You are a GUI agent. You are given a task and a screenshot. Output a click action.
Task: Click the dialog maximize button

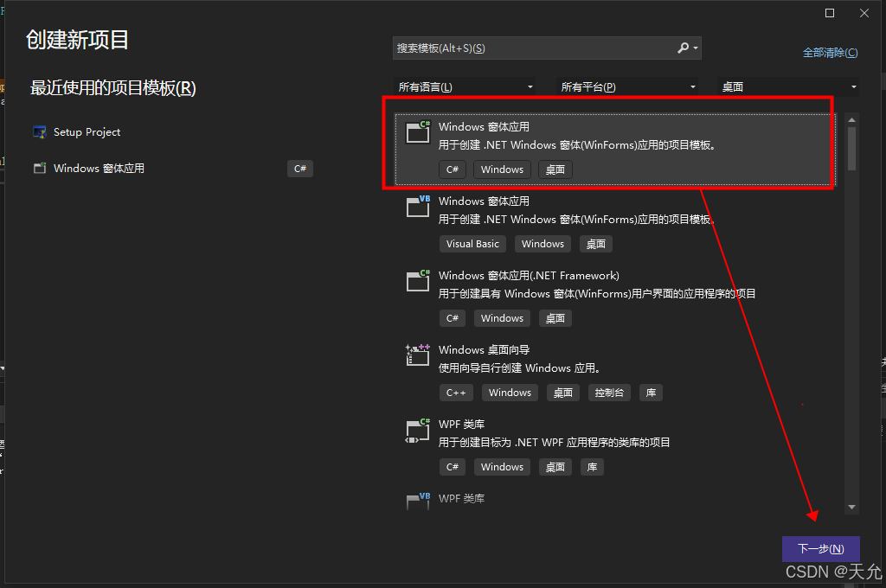(830, 13)
